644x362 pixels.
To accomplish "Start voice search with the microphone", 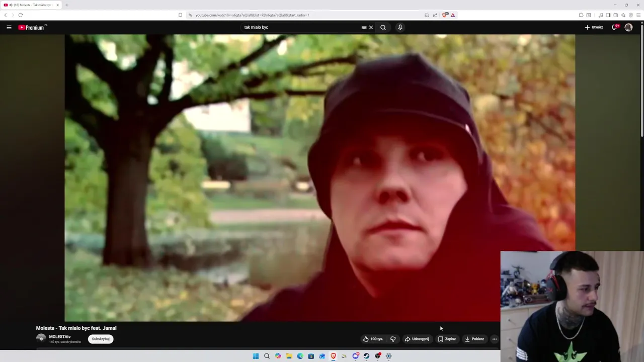I will (x=400, y=27).
